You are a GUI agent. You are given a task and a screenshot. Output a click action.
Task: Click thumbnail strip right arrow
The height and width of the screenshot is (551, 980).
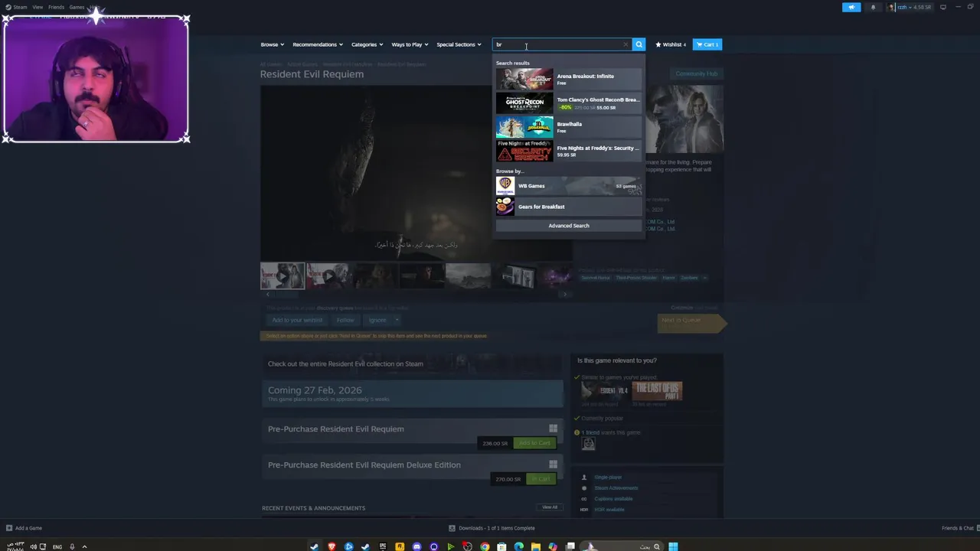tap(564, 294)
